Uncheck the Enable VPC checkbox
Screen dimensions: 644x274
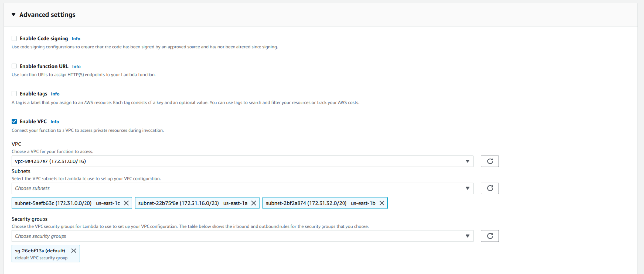pos(14,121)
